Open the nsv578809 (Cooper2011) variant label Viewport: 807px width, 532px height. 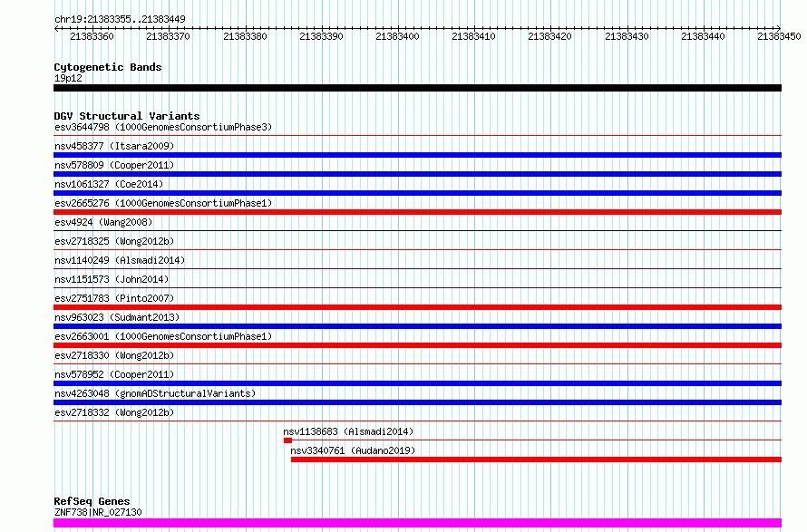click(114, 165)
